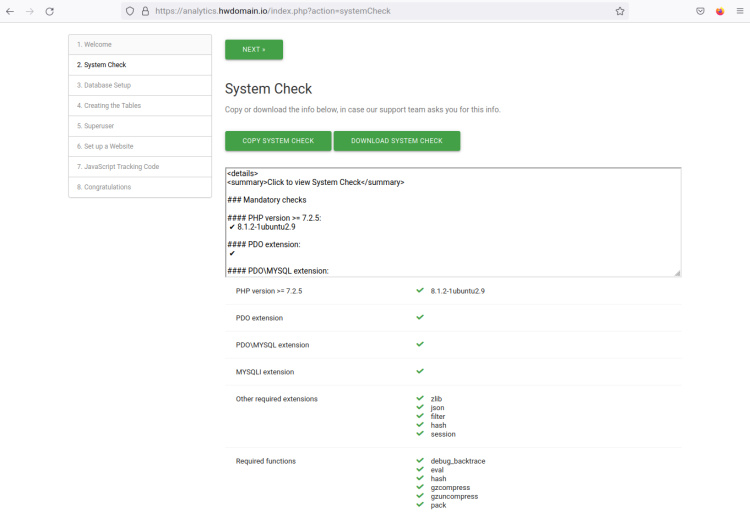Click the URL address bar

click(380, 11)
